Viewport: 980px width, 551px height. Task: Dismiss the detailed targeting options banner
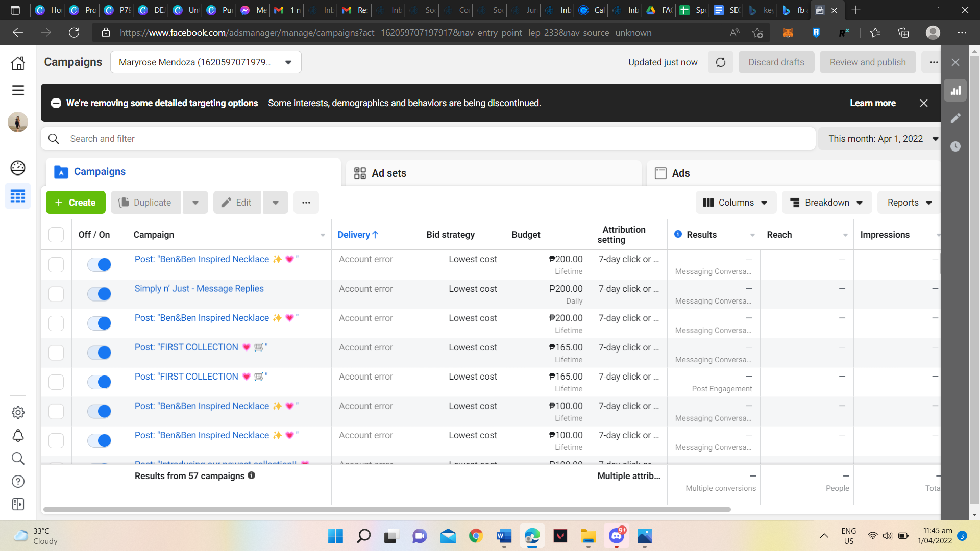coord(923,103)
